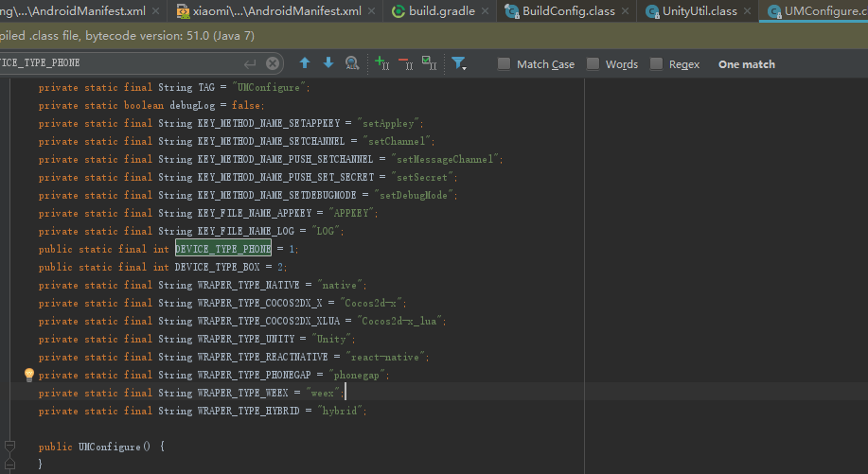Unselect occurrence icon in search bar
The height and width of the screenshot is (474, 868).
point(406,63)
